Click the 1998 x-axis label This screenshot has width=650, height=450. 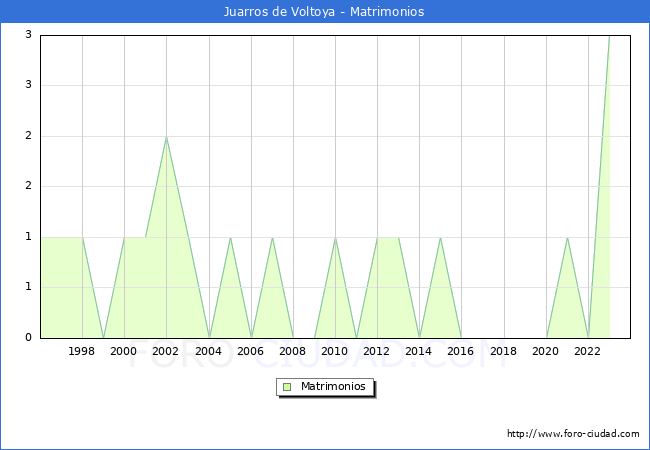click(x=82, y=351)
